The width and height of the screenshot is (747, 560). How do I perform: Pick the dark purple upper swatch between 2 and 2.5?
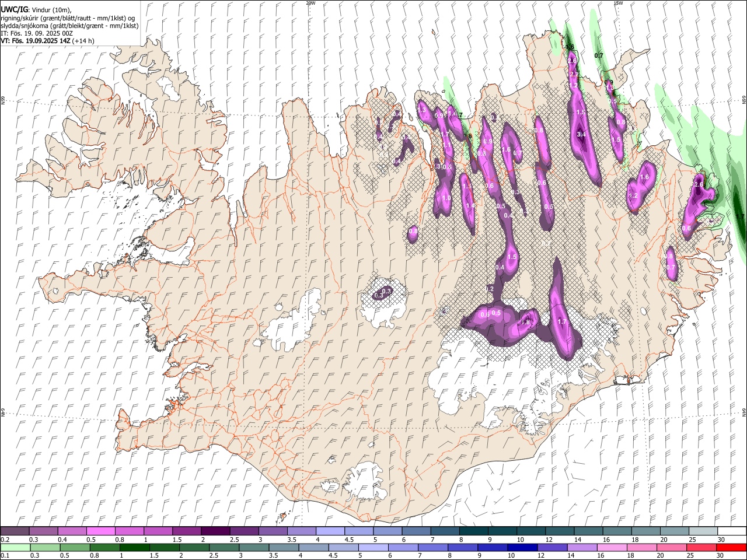(x=215, y=531)
